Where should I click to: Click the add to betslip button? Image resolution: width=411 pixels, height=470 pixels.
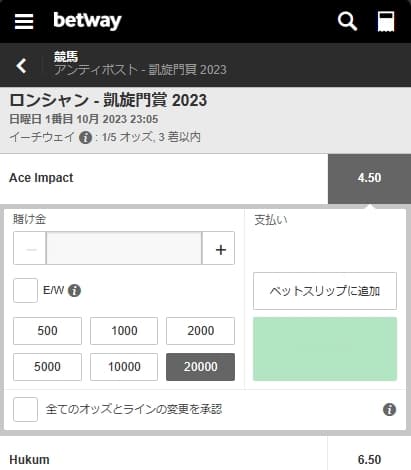click(x=325, y=291)
